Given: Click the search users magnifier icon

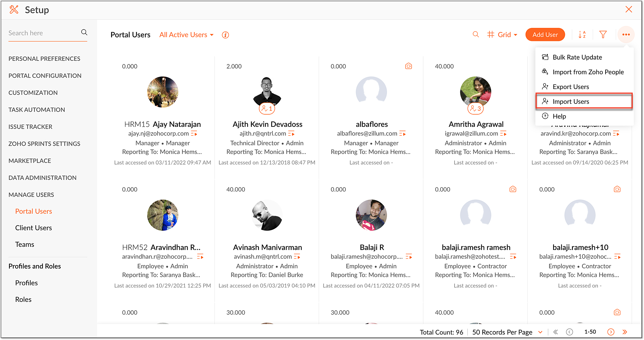Looking at the screenshot, I should pos(476,35).
